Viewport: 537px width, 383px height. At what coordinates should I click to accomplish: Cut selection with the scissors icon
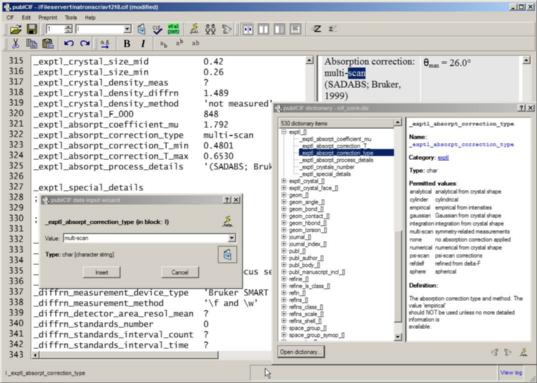coord(15,44)
